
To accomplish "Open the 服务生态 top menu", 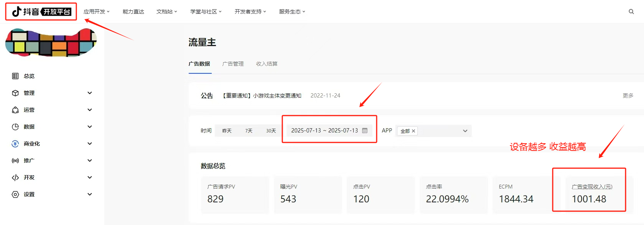I will [x=292, y=12].
